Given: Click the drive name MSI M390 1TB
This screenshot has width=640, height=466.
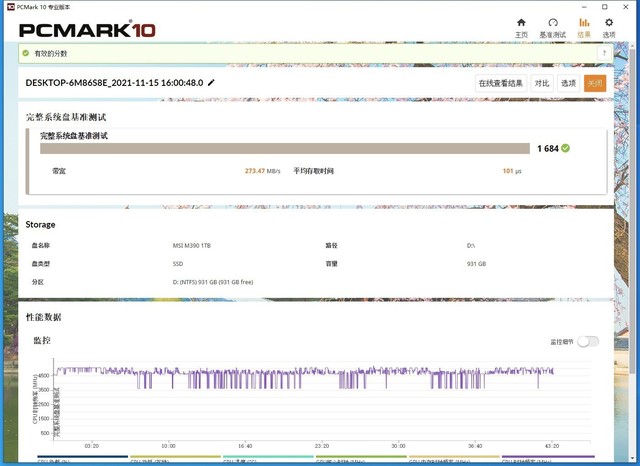Looking at the screenshot, I should click(x=192, y=246).
